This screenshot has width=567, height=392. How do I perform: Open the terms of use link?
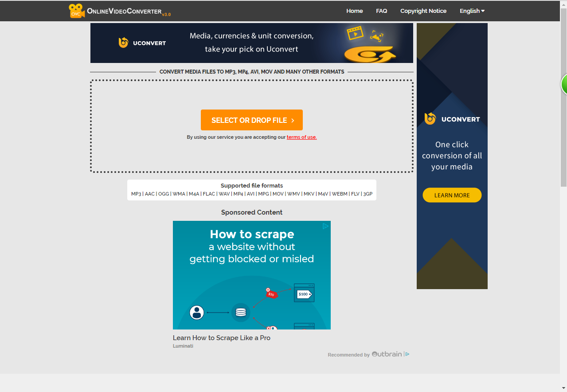(301, 137)
